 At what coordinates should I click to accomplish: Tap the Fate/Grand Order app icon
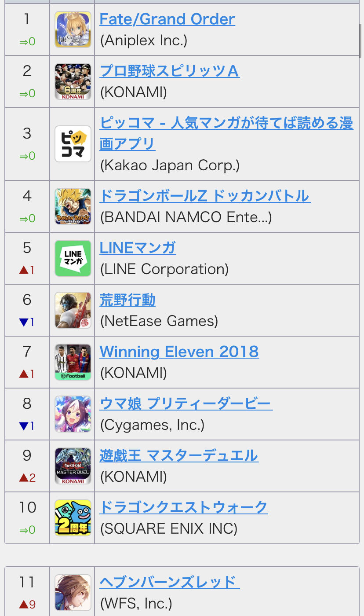tap(73, 29)
